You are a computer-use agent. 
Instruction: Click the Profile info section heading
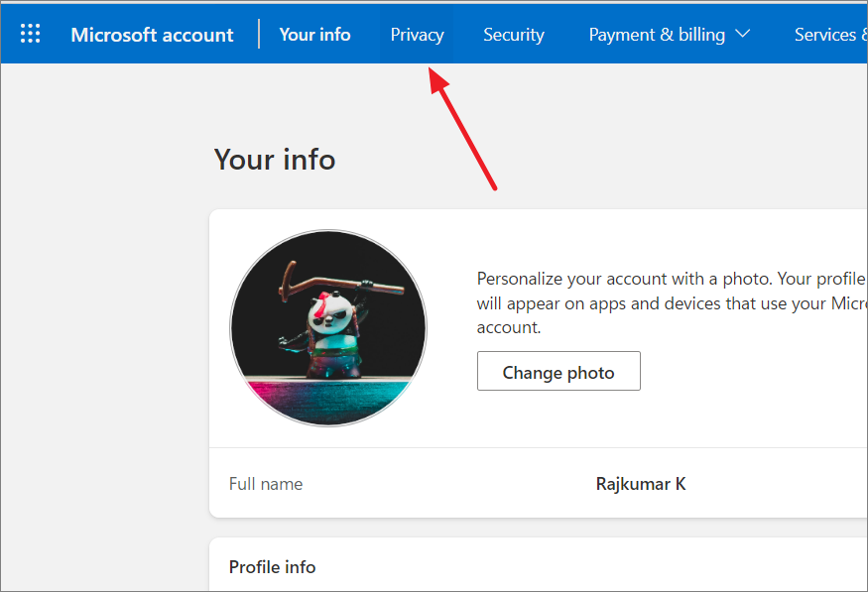pyautogui.click(x=273, y=566)
